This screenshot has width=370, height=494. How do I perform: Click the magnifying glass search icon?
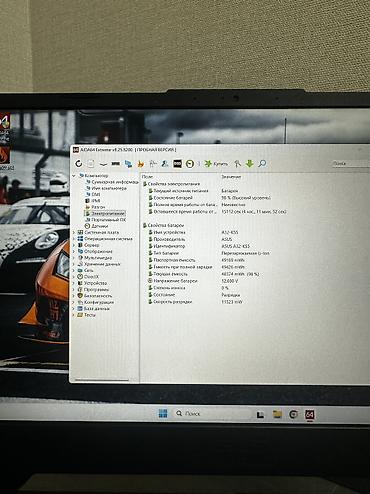tap(262, 164)
